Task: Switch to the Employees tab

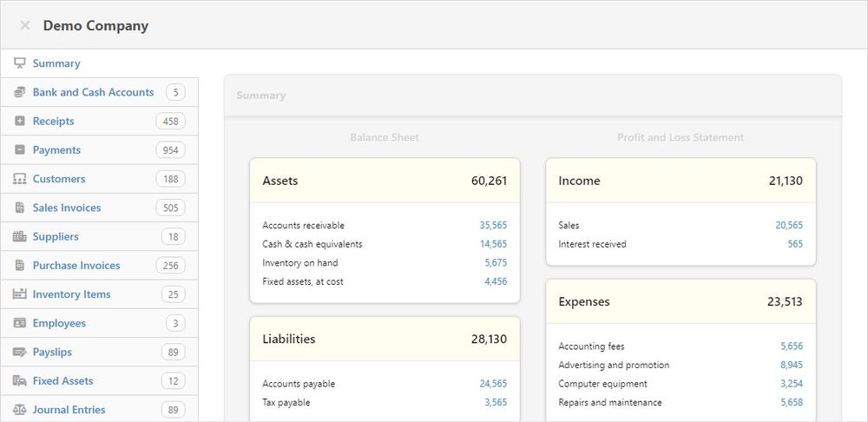Action: tap(59, 323)
